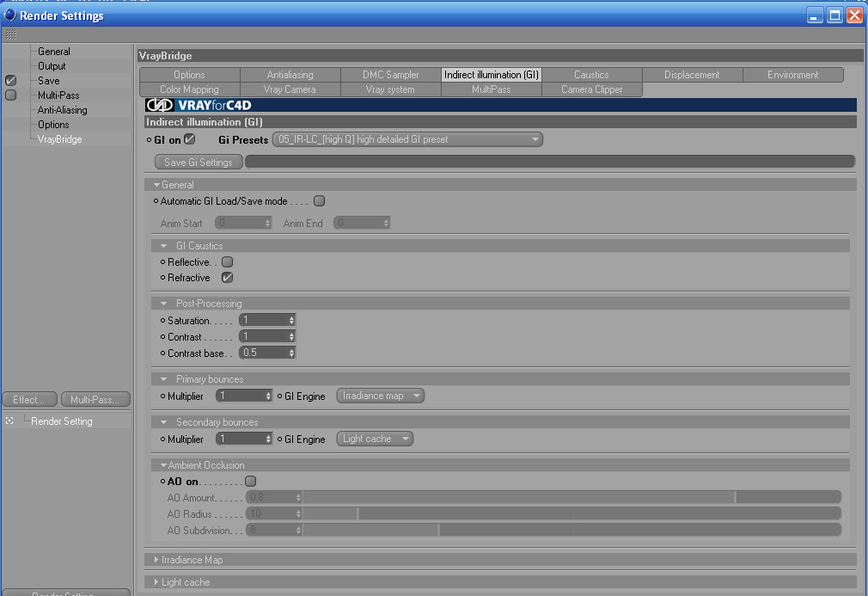Click the Multi-Pass... button
The image size is (868, 596).
coord(95,399)
